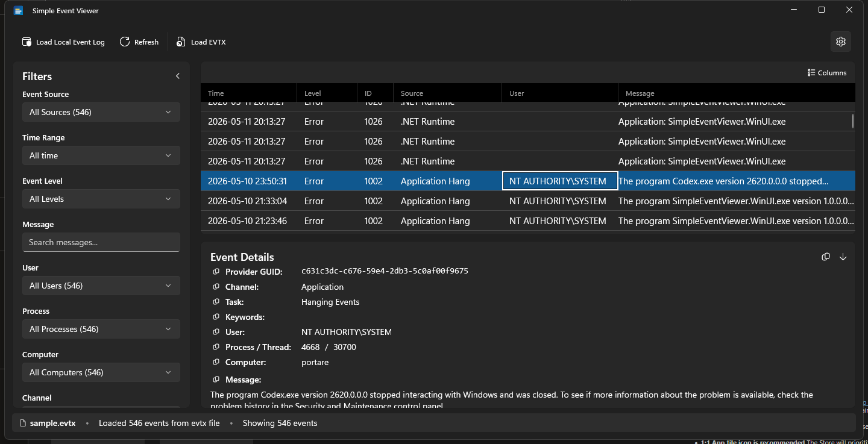Viewport: 868px width, 444px height.
Task: Click the Search messages input field
Action: point(101,242)
